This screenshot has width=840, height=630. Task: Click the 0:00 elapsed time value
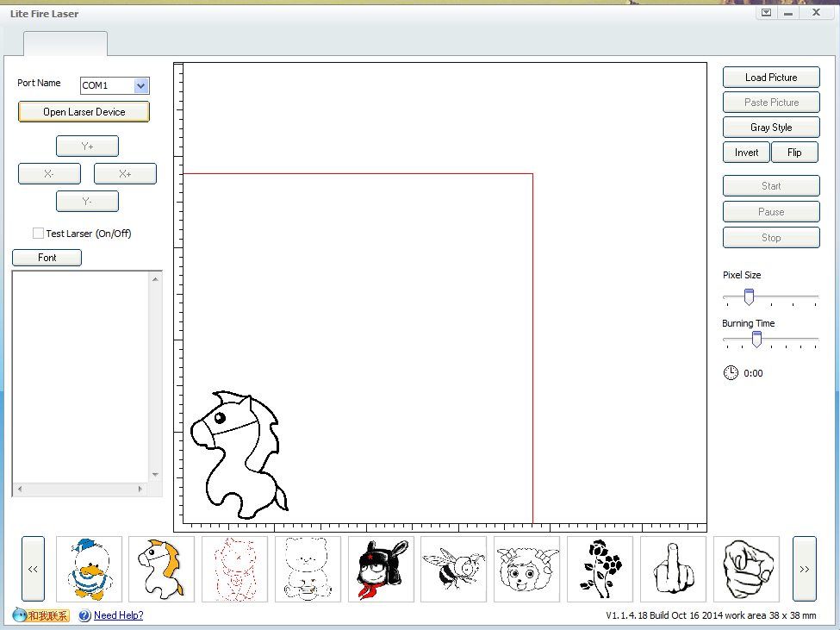tap(753, 373)
